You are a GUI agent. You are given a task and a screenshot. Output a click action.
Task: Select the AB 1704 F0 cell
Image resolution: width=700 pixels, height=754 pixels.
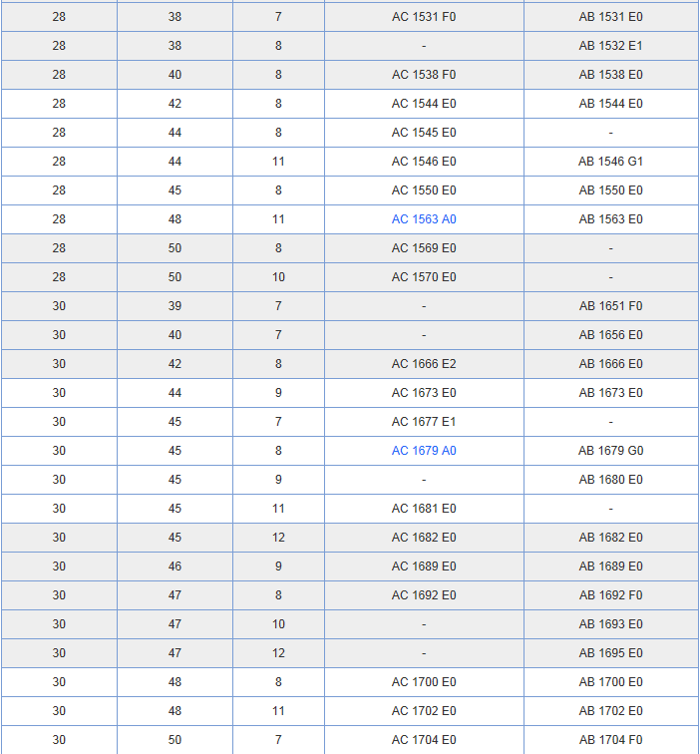[x=610, y=740]
